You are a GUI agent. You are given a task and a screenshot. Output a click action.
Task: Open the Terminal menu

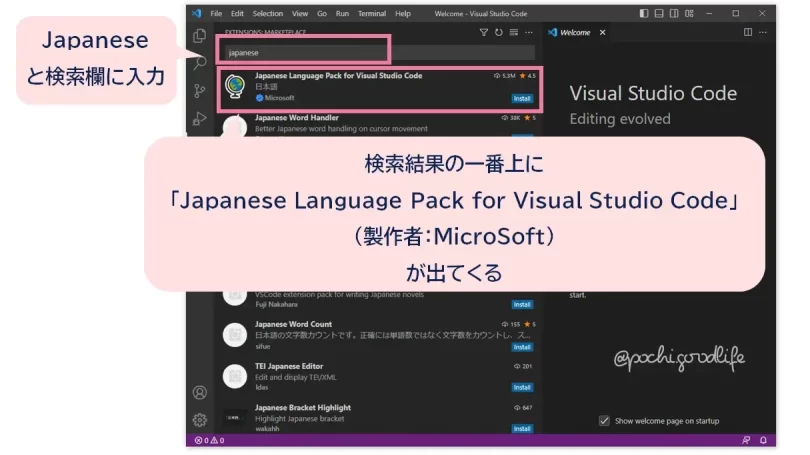pyautogui.click(x=372, y=14)
